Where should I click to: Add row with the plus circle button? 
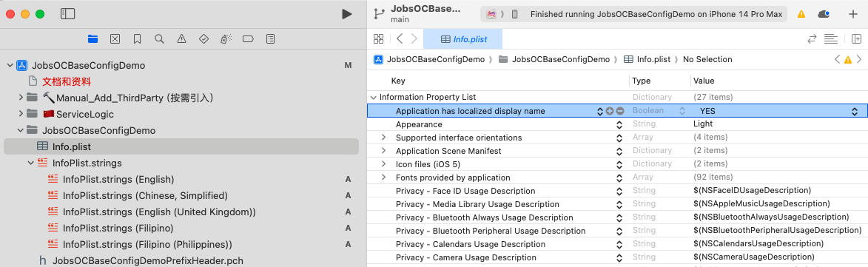[610, 111]
